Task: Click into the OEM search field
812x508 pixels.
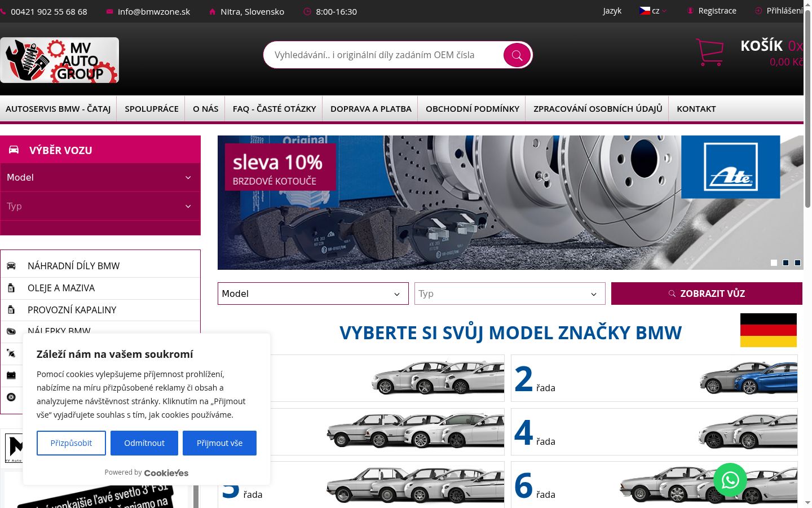Action: pos(383,55)
